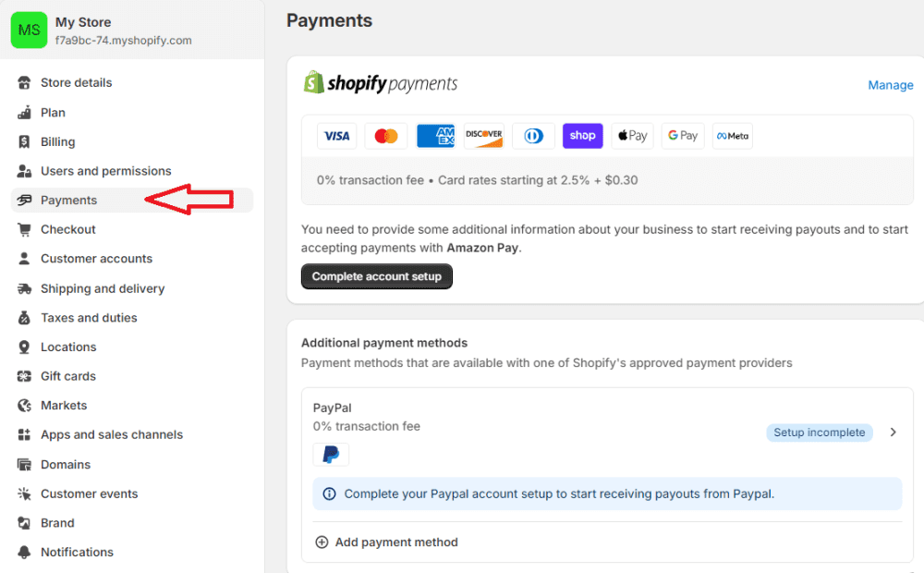Click the PayPal logo icon

tap(331, 454)
